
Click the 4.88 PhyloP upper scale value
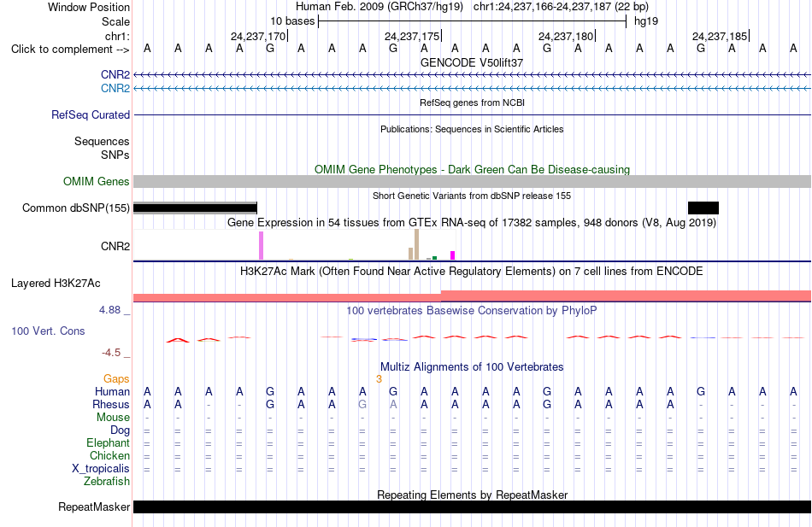pyautogui.click(x=109, y=309)
